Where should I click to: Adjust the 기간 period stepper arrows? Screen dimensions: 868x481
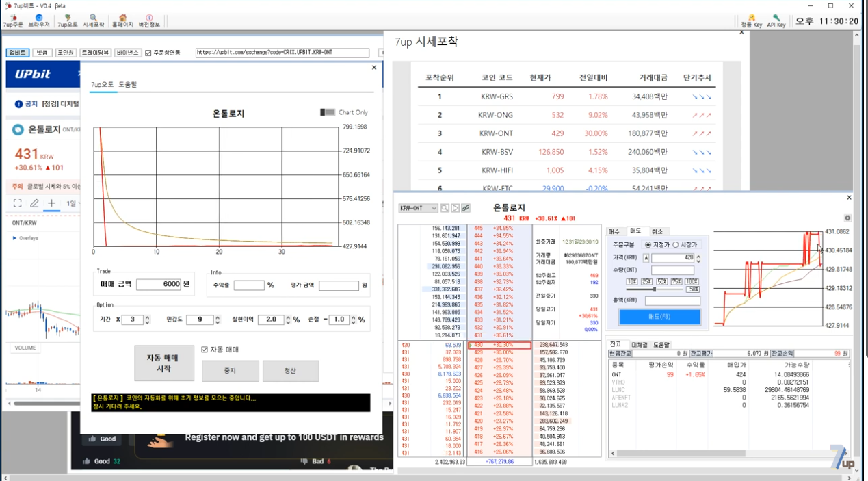pos(147,320)
